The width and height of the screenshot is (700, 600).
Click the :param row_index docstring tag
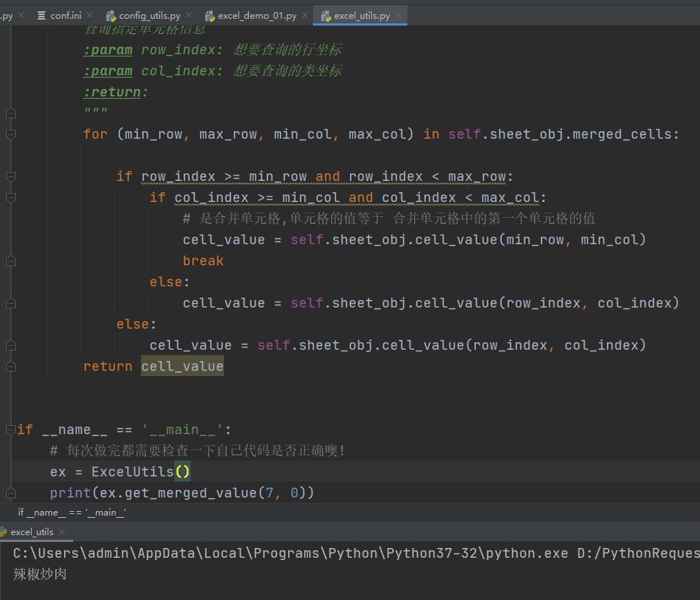pyautogui.click(x=108, y=50)
